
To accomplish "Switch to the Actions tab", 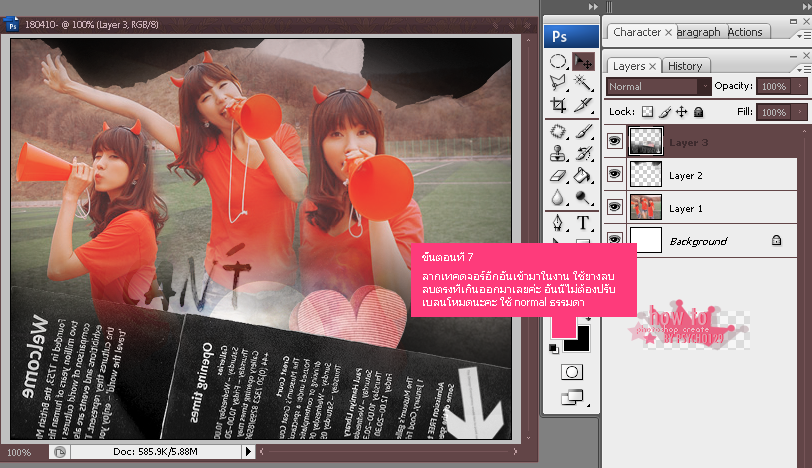I will click(x=745, y=32).
